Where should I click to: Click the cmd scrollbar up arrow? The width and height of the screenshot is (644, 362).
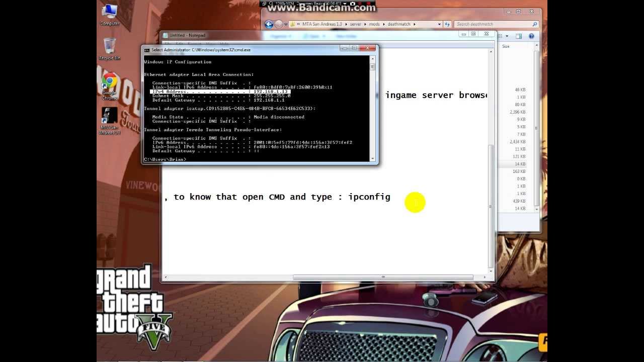point(373,58)
